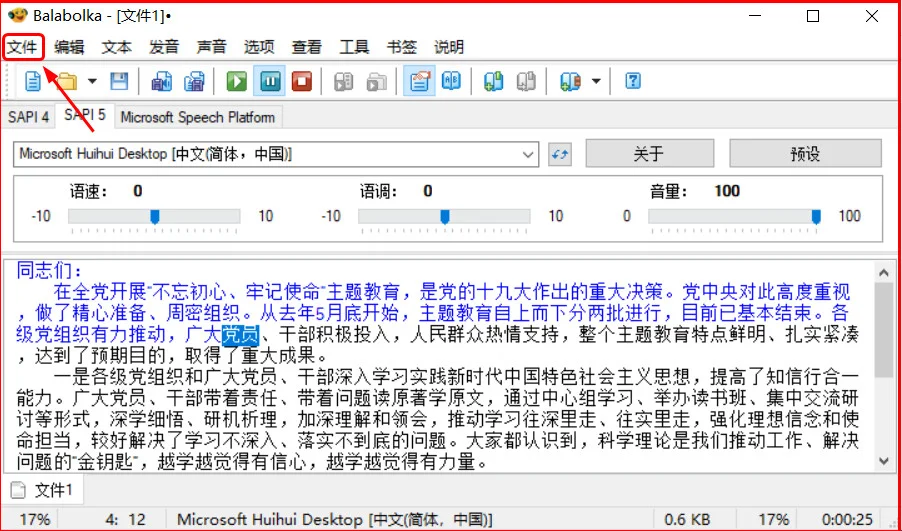Open the 书签 menu
Screen dimensions: 902x531
(x=402, y=47)
